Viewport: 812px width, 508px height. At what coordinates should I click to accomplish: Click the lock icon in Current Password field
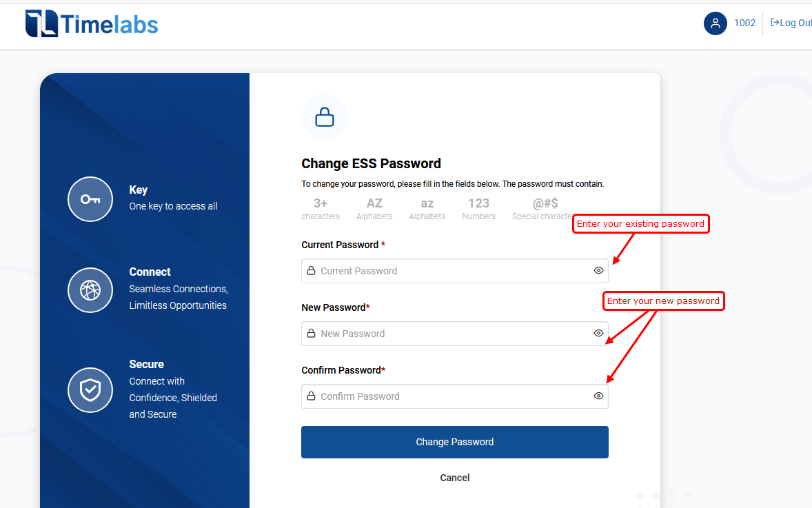(312, 270)
